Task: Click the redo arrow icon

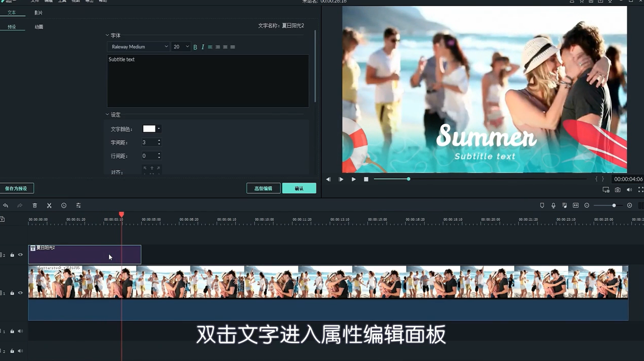Action: coord(20,205)
